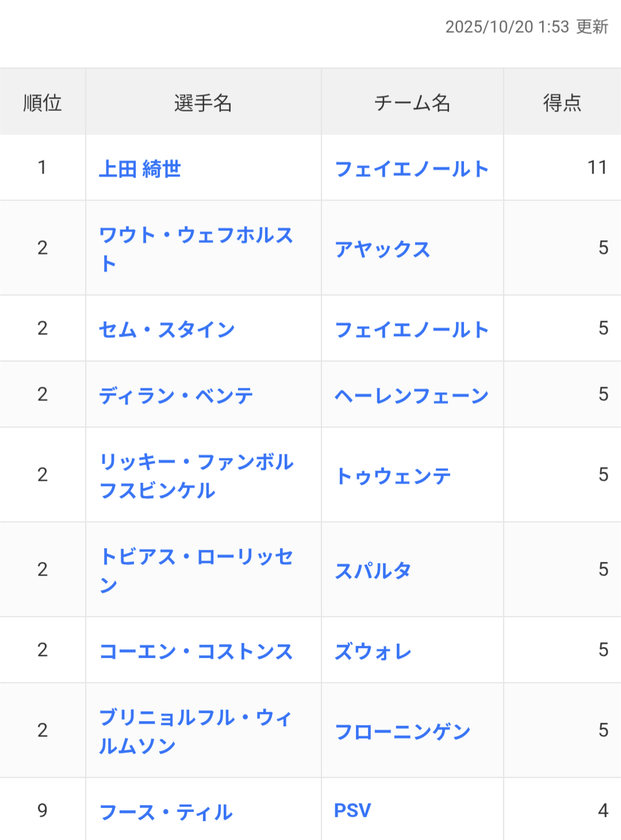Open team link アヤックス

point(382,249)
